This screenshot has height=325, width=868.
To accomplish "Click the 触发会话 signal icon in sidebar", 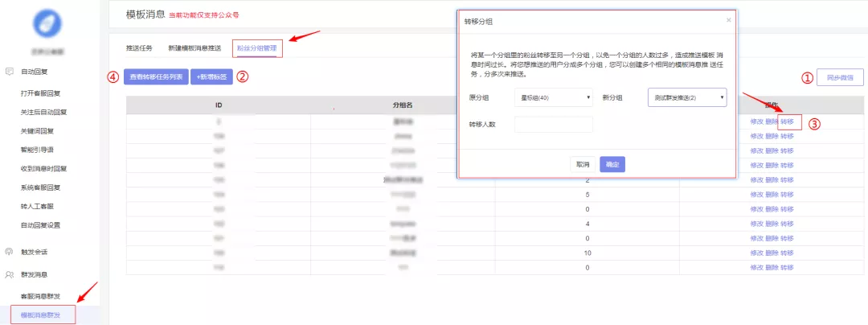I will [x=10, y=252].
